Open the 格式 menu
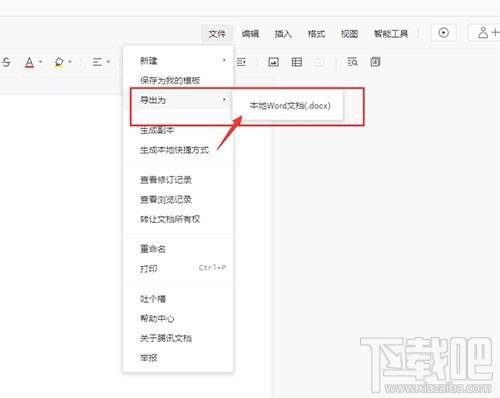 coord(316,34)
